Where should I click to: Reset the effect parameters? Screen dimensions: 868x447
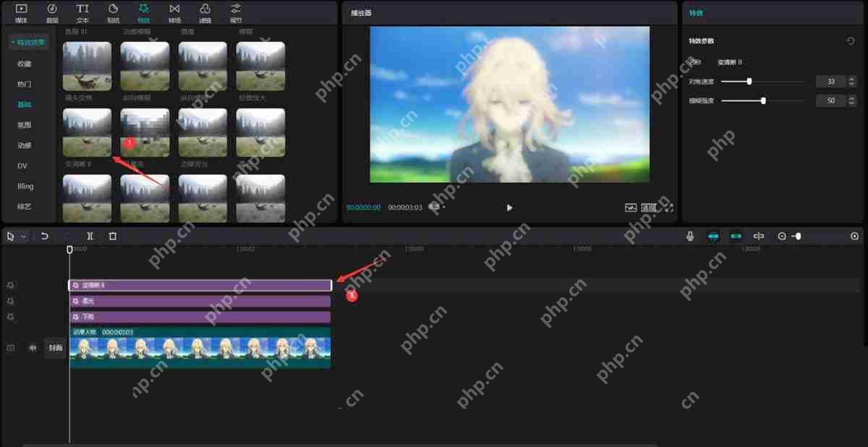(851, 41)
